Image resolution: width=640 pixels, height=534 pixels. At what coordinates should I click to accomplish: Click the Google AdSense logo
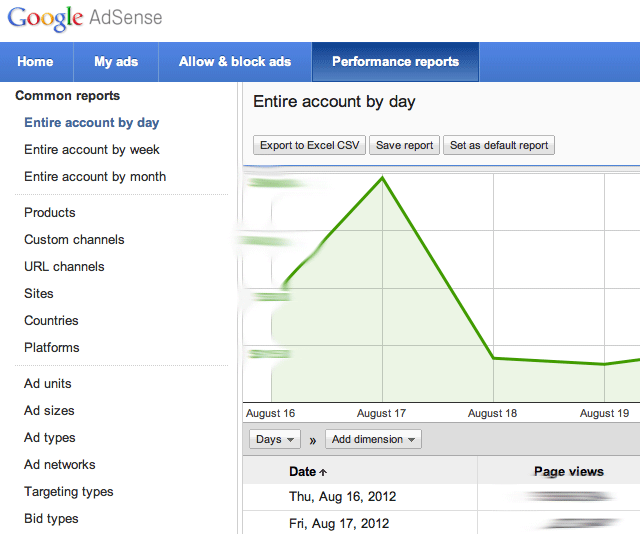[x=85, y=18]
